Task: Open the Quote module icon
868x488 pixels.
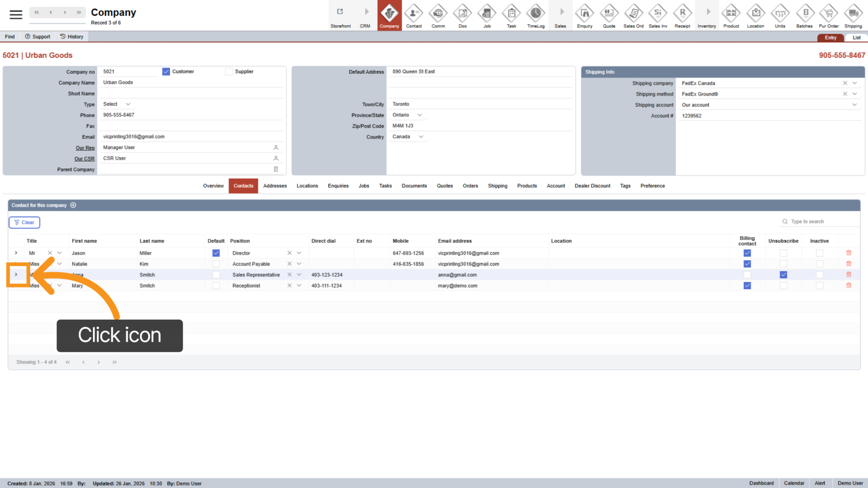Action: (609, 15)
